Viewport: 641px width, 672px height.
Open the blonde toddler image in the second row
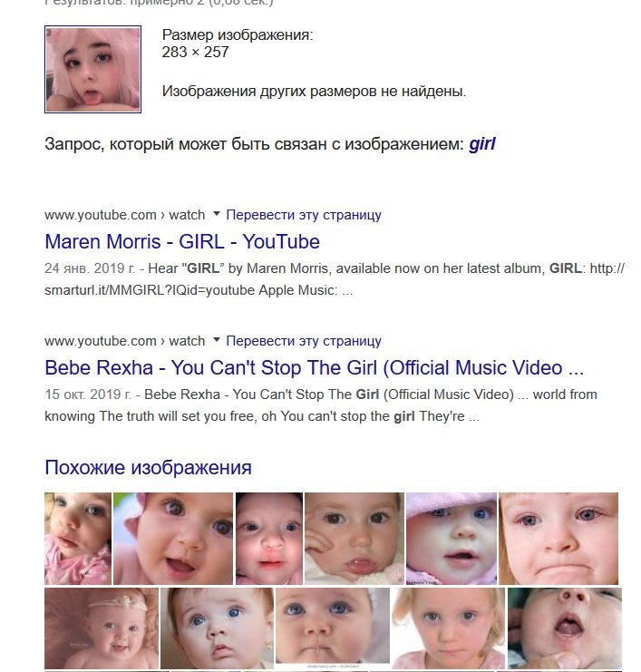coord(448,628)
